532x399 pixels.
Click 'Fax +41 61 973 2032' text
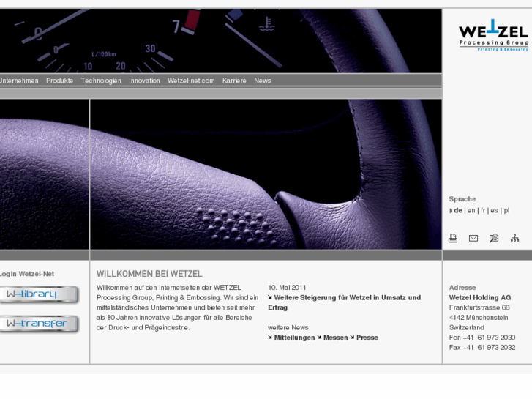[482, 347]
